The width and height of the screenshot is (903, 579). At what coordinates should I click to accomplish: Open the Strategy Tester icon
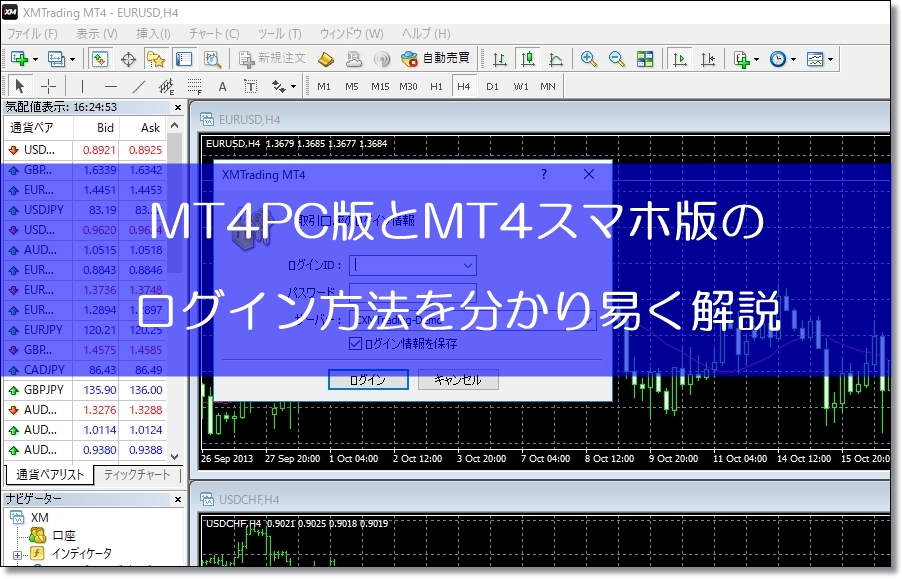click(212, 59)
